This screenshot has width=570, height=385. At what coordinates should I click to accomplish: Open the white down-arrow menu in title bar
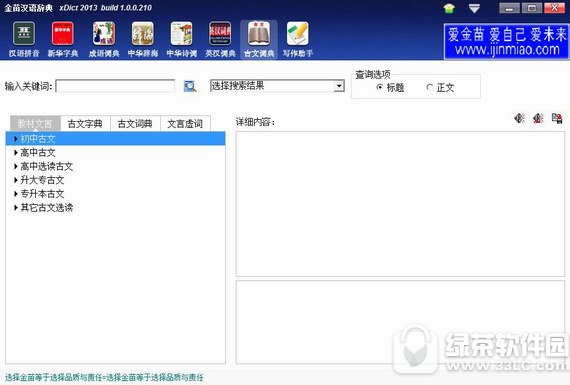pos(474,8)
